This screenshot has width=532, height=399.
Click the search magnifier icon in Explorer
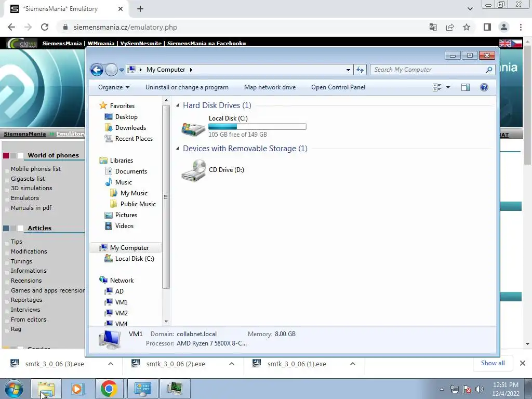point(488,70)
